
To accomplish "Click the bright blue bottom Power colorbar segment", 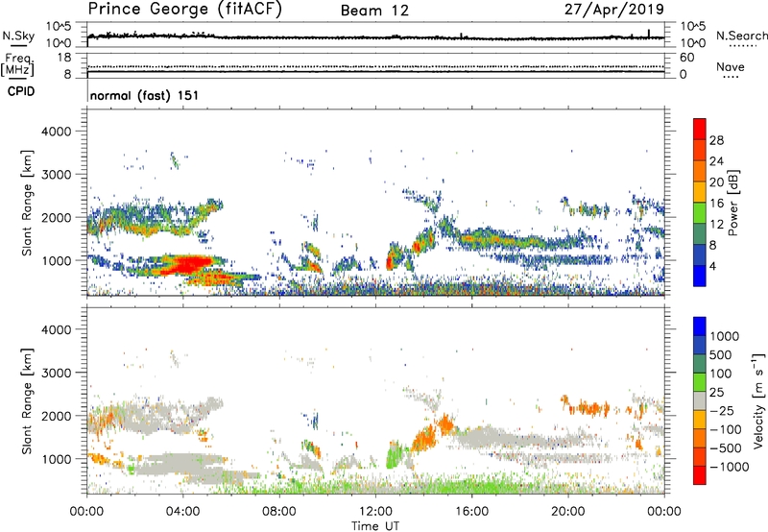I will click(x=700, y=276).
